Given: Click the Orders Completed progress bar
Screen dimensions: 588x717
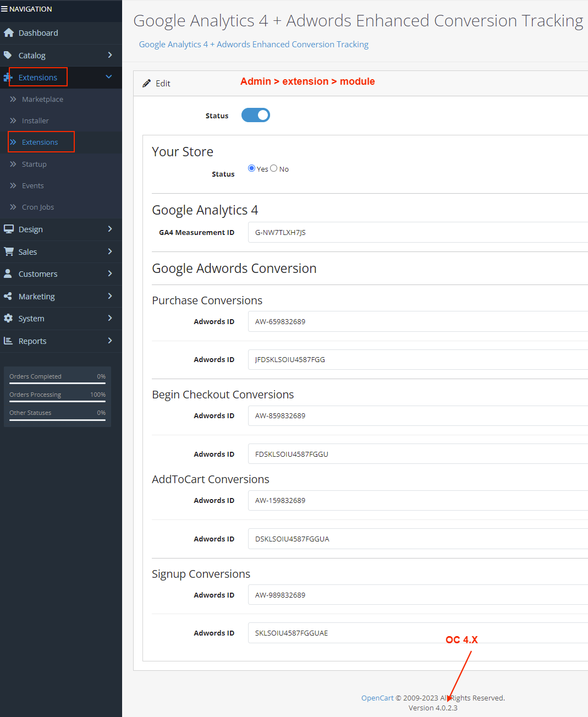Looking at the screenshot, I should [57, 384].
